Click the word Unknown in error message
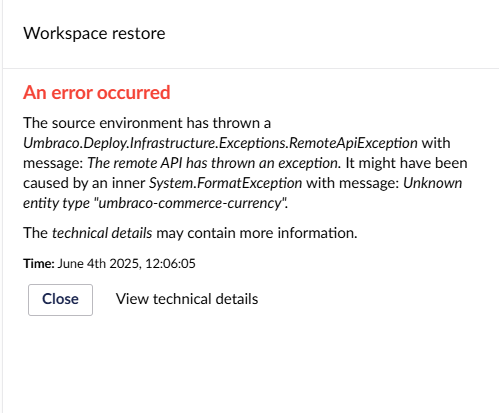The height and width of the screenshot is (413, 499). pos(433,183)
